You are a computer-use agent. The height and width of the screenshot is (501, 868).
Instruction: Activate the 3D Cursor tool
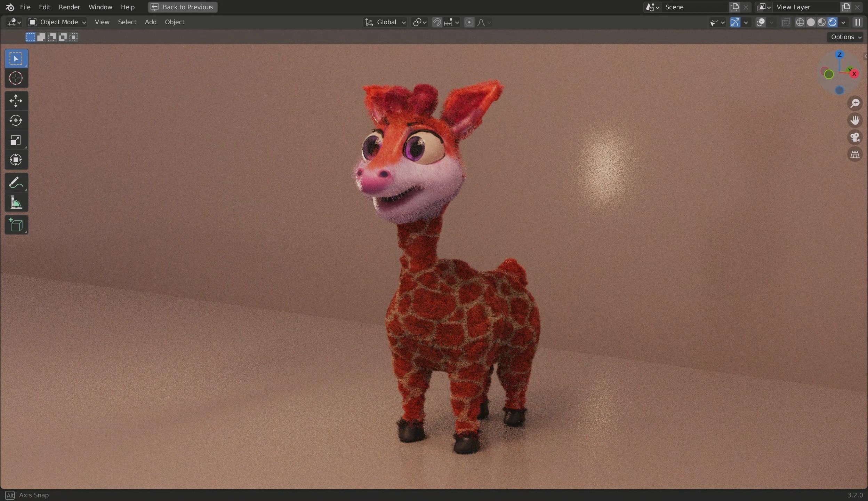click(x=16, y=78)
